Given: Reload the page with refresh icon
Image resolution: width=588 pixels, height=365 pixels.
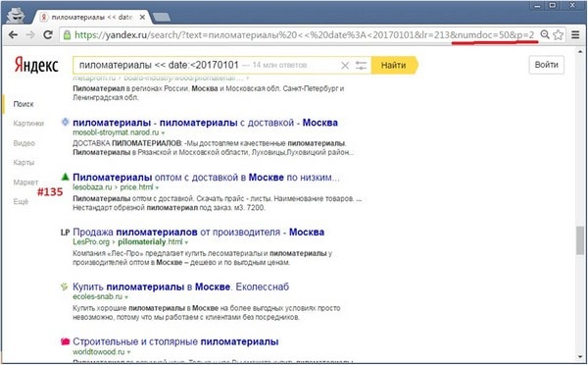Looking at the screenshot, I should (x=48, y=35).
